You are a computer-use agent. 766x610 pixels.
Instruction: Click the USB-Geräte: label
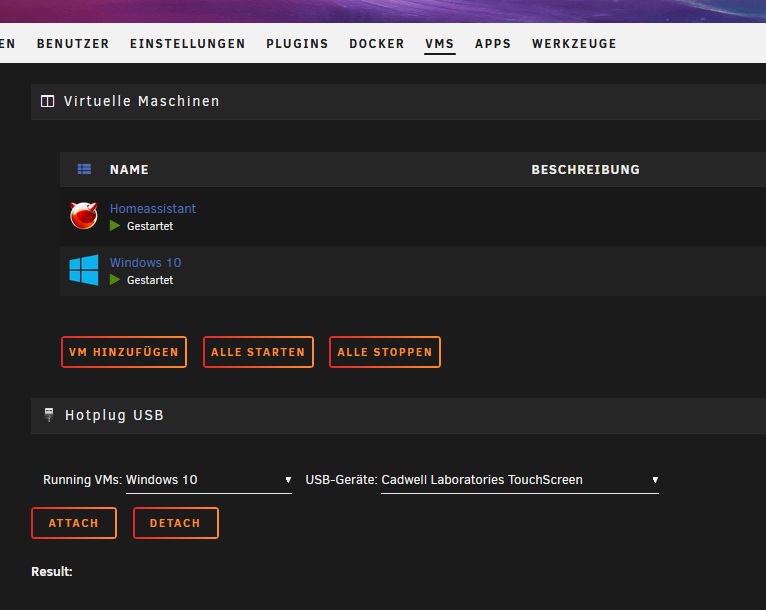click(x=341, y=480)
